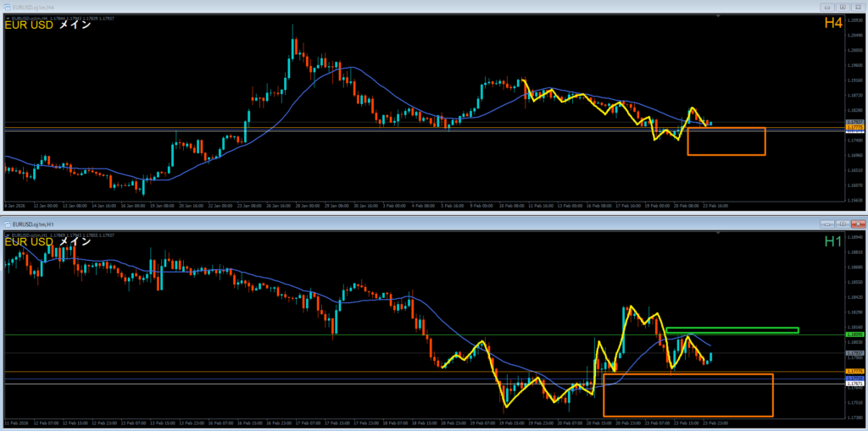The width and height of the screenshot is (868, 431).
Task: Click the orange 1.17775 price tag in H1 chart
Action: (x=855, y=372)
